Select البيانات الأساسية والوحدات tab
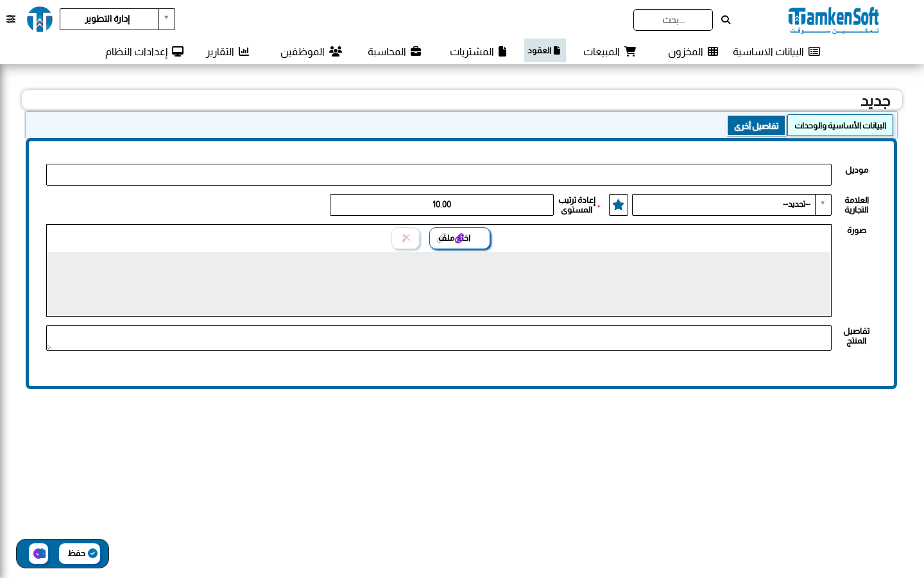 click(840, 125)
